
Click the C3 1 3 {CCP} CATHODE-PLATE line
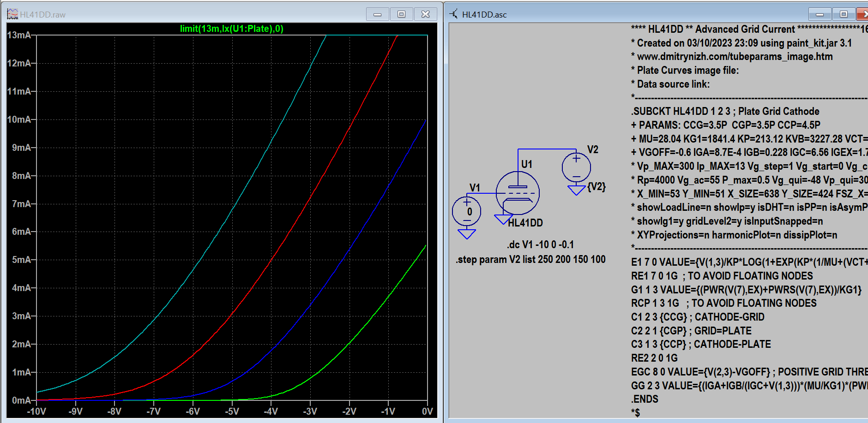click(701, 344)
